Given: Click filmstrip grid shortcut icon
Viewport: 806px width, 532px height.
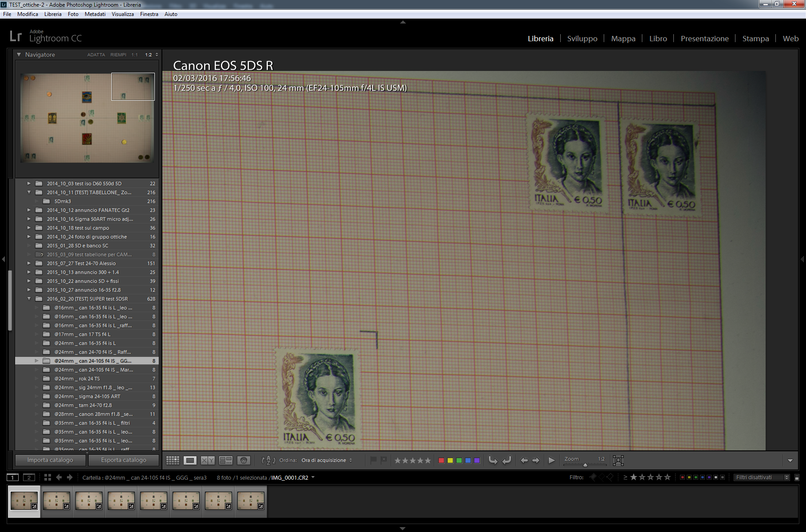Looking at the screenshot, I should (47, 477).
